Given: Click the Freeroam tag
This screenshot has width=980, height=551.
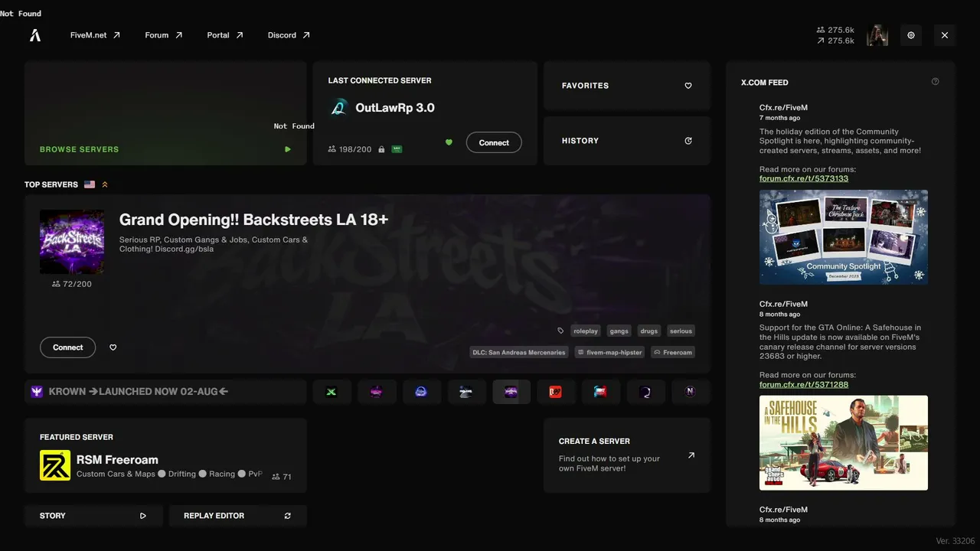Looking at the screenshot, I should point(673,353).
